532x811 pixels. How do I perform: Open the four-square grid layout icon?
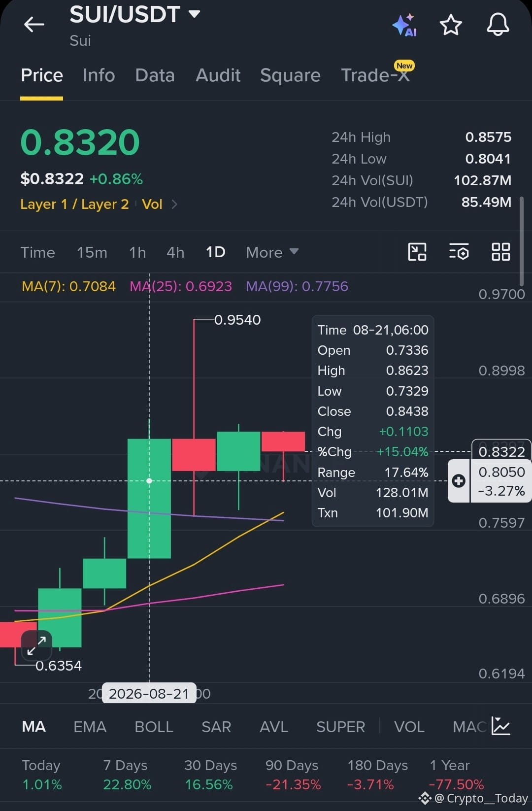[501, 252]
